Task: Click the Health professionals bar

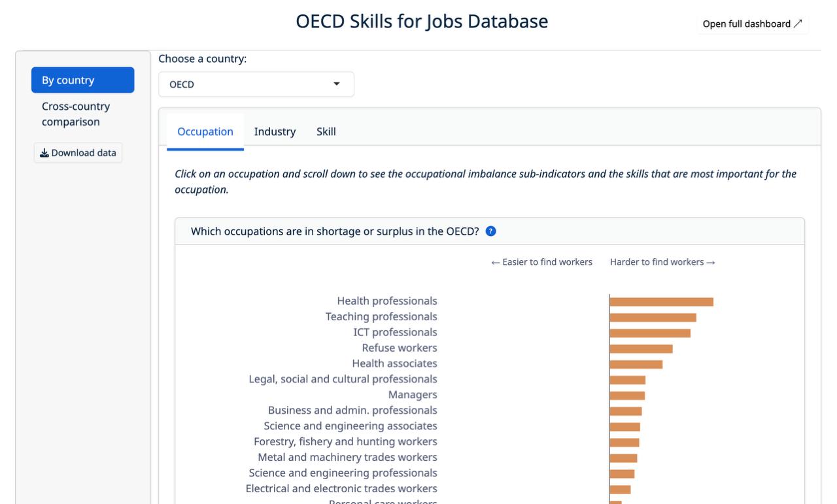Action: coord(661,302)
